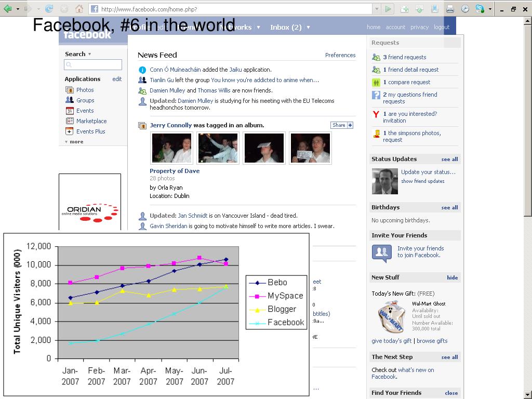Click the Jaiku story icon
The image size is (532, 399).
(142, 70)
